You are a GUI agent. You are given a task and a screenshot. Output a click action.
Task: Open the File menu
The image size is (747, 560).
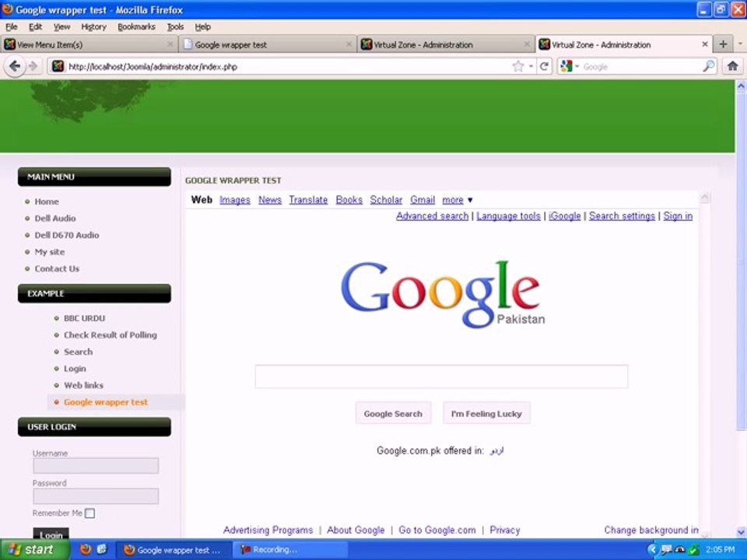click(12, 26)
